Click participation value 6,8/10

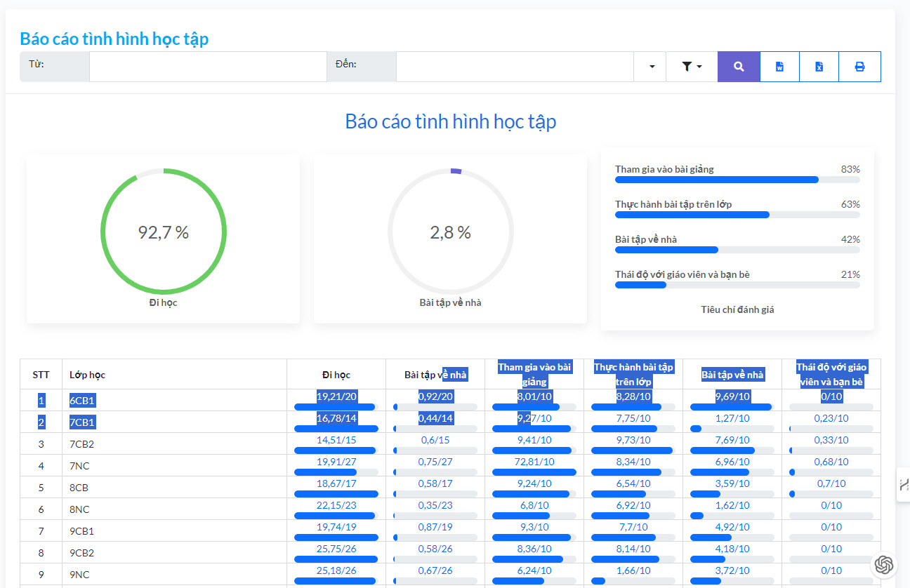tap(534, 505)
